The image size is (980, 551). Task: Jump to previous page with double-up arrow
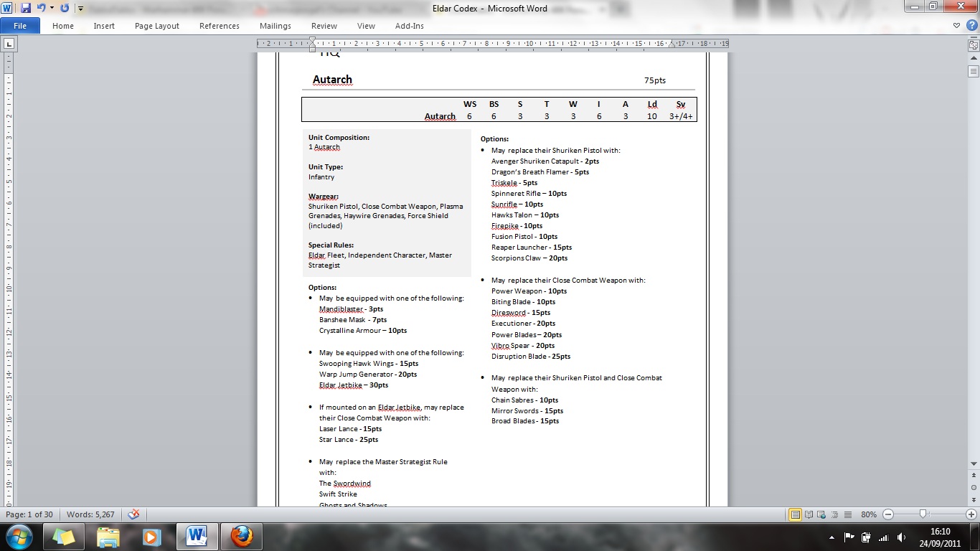[x=974, y=476]
